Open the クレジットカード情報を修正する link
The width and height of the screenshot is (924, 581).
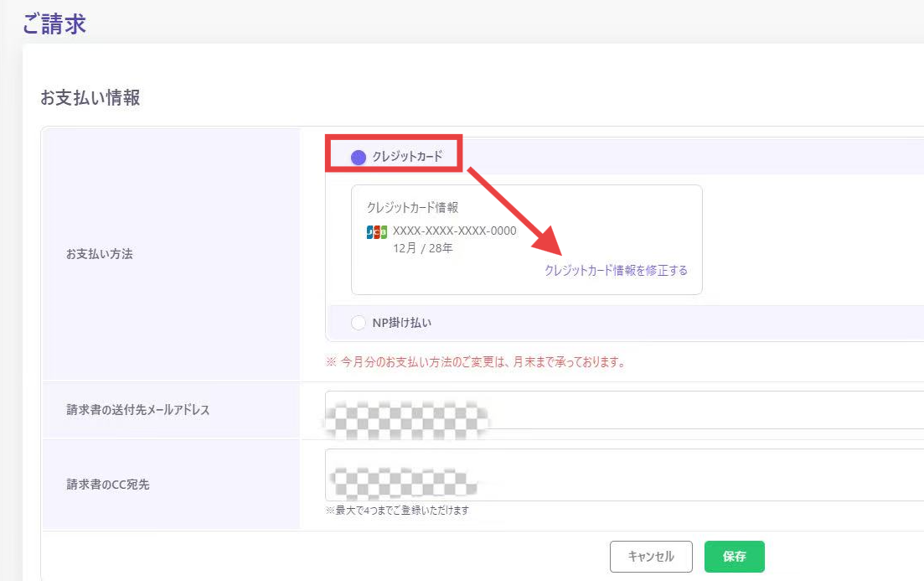[616, 270]
